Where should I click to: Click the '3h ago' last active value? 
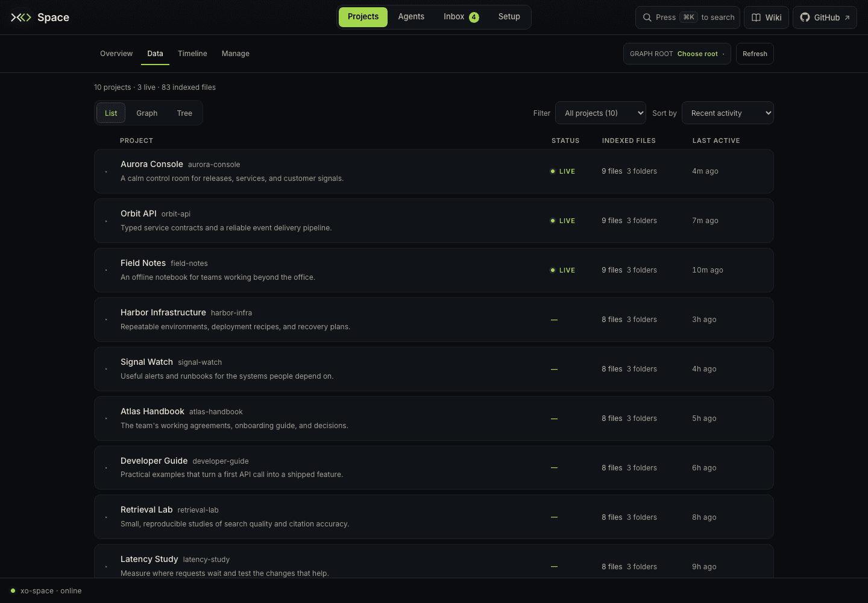[704, 320]
